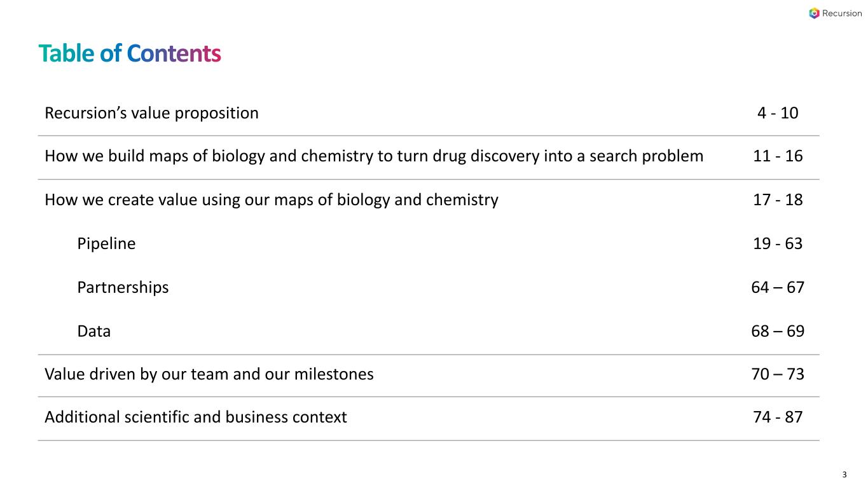Click the page range 74 - 87
868x488 pixels.
tap(778, 417)
